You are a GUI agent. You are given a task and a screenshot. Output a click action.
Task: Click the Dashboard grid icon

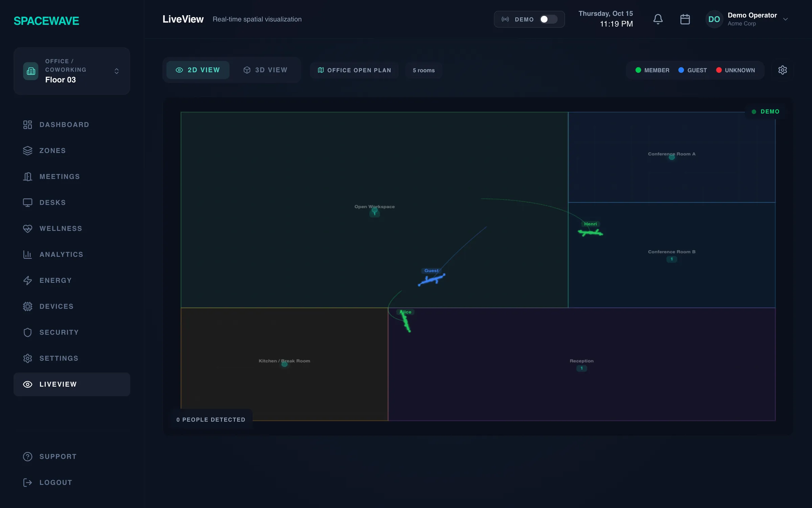(27, 125)
